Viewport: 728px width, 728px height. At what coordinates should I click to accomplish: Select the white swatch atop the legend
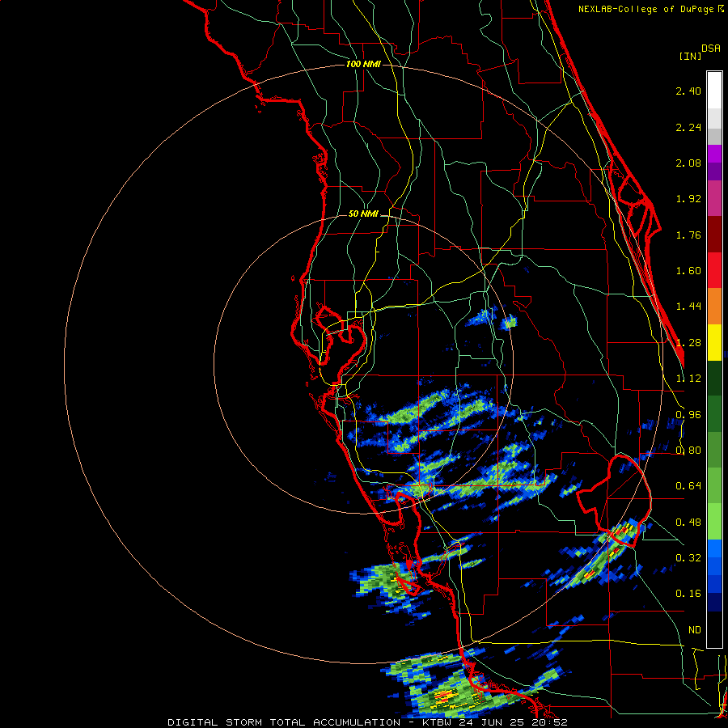pos(714,90)
